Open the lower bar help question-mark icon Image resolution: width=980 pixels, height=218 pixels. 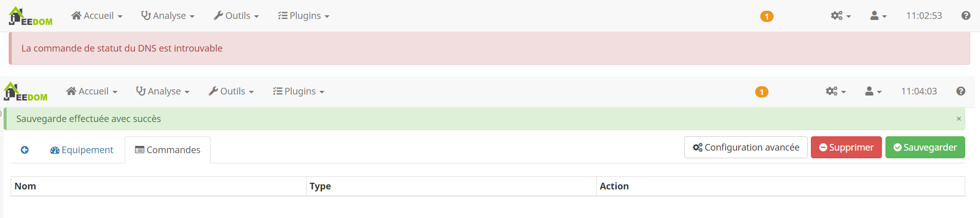pyautogui.click(x=961, y=91)
